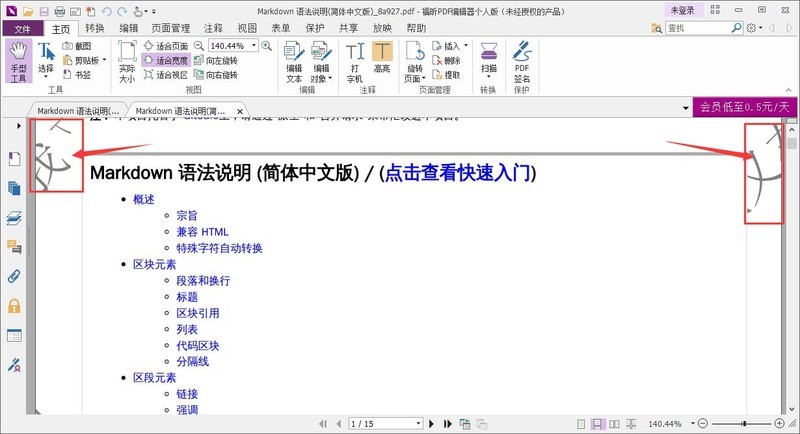Click PDF Sign (PDF签名) icon
Screen dimensions: 800x434
click(522, 51)
